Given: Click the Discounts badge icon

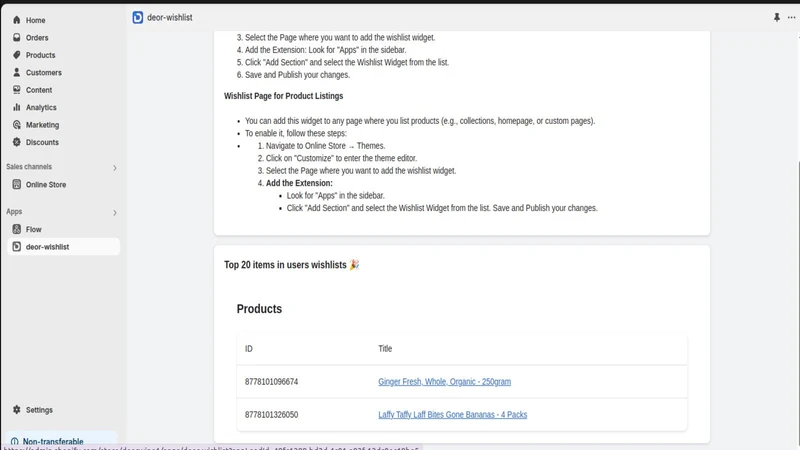Looking at the screenshot, I should click(x=17, y=142).
